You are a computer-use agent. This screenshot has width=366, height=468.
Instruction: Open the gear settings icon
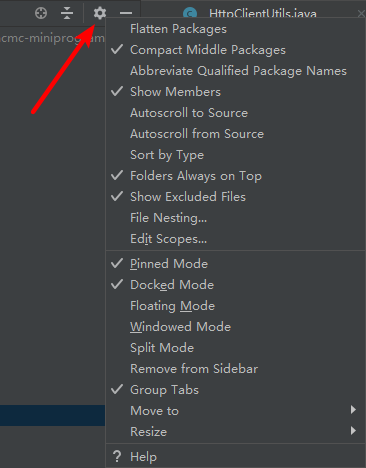[99, 13]
